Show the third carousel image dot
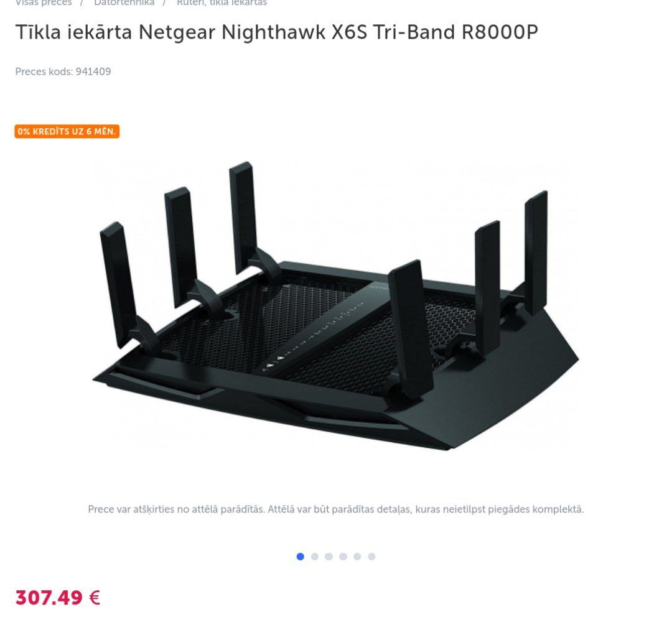 [329, 557]
